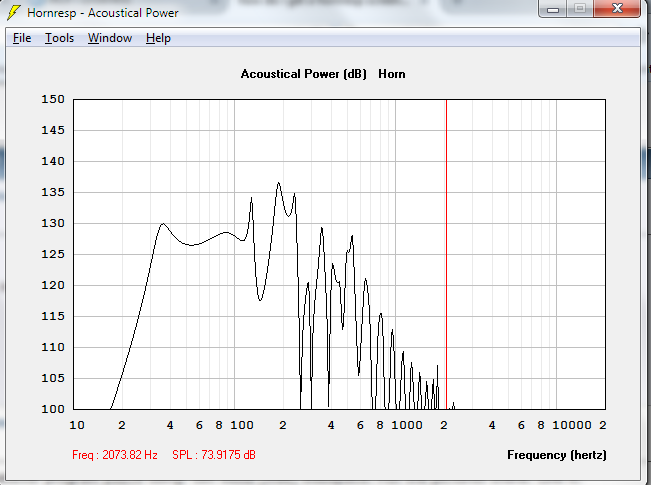This screenshot has height=485, width=651.
Task: Click the disabled maximize button
Action: click(580, 9)
